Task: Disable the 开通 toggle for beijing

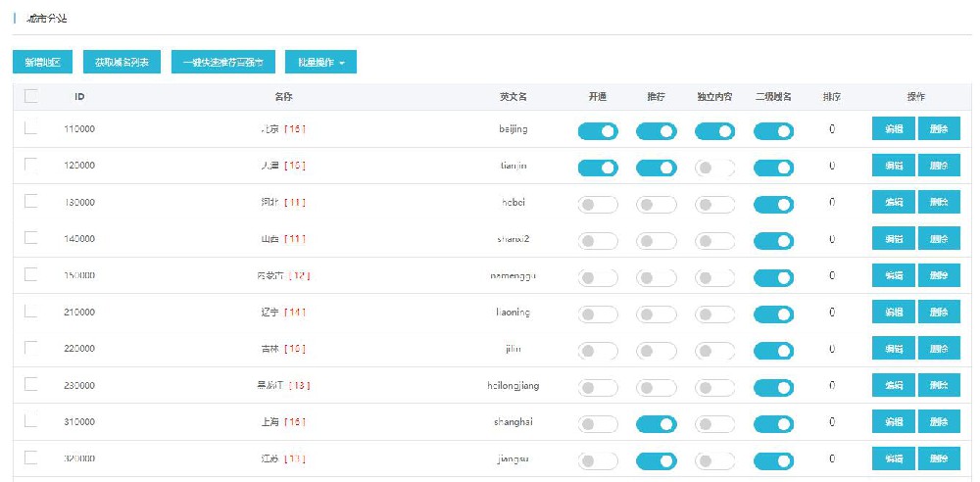Action: [598, 131]
